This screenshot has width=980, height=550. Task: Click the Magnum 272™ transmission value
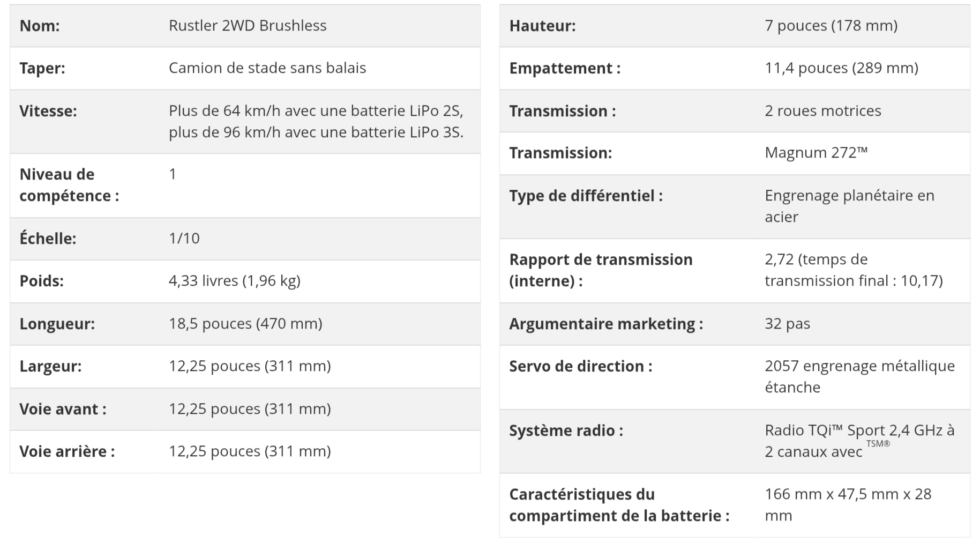(x=816, y=153)
